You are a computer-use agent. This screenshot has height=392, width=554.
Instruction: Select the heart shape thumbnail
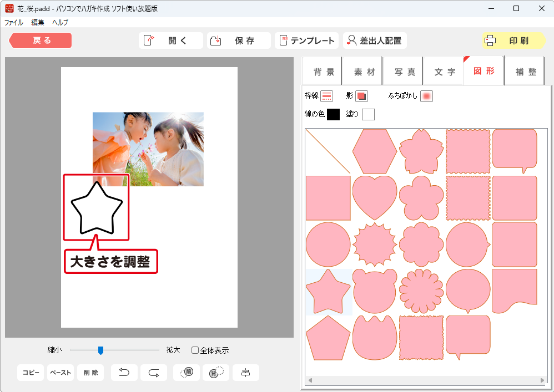coord(375,197)
